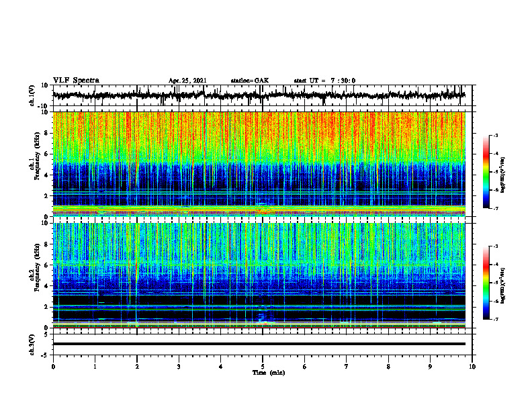The height and width of the screenshot is (411, 532).
Task: Click the "VLF Spectra" plot title
Action: tap(76, 80)
